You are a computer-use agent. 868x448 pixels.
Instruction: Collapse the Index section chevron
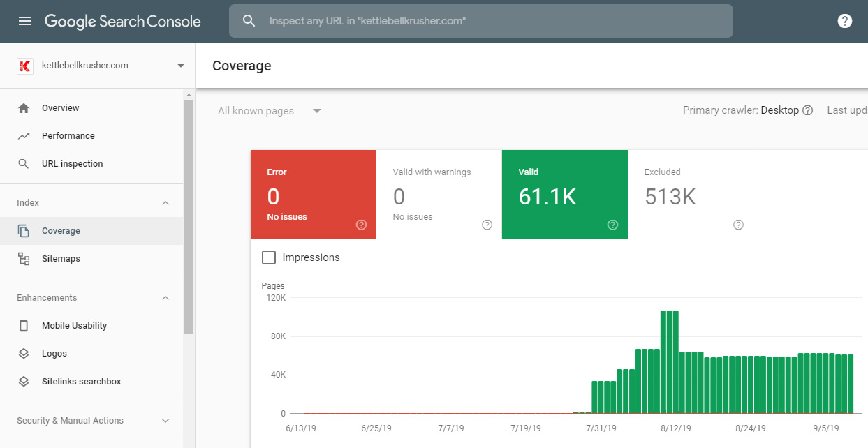[x=165, y=203]
